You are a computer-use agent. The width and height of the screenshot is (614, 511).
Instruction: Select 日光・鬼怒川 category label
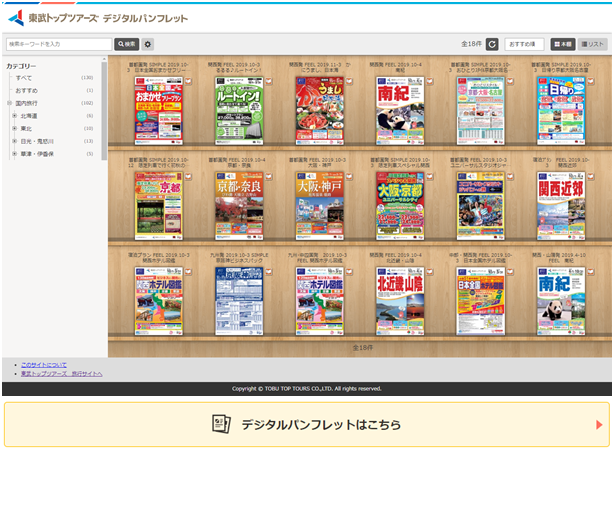(x=37, y=141)
